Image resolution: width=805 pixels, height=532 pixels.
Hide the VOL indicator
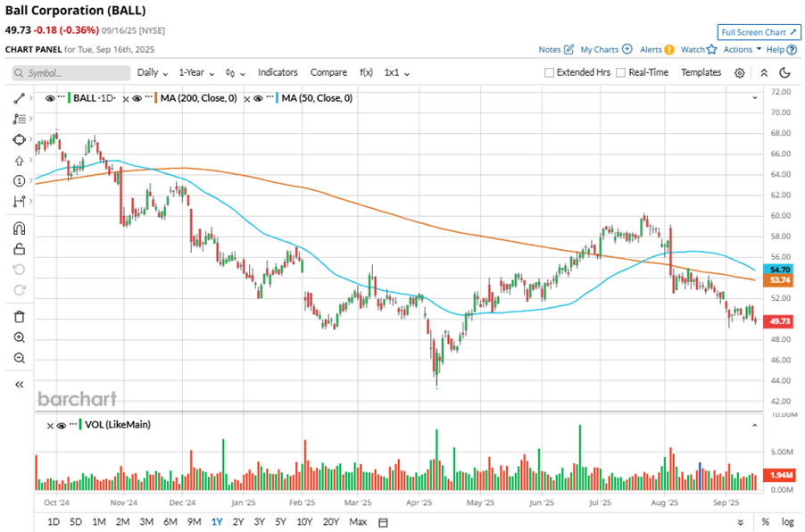[62, 425]
